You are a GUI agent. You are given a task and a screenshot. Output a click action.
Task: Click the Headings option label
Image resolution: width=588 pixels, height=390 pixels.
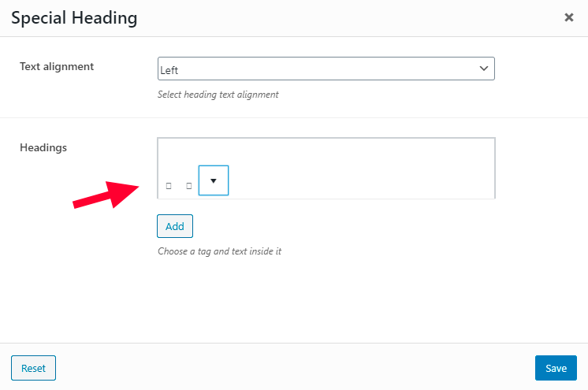(43, 147)
